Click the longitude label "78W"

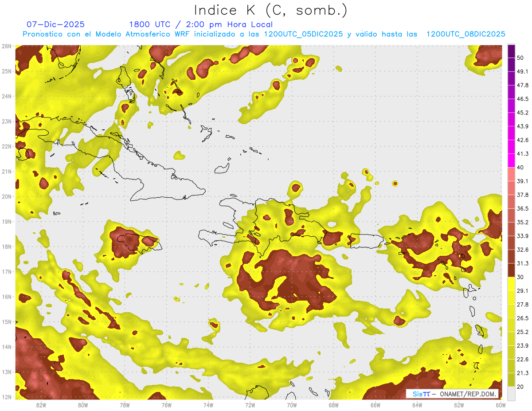pyautogui.click(x=125, y=405)
